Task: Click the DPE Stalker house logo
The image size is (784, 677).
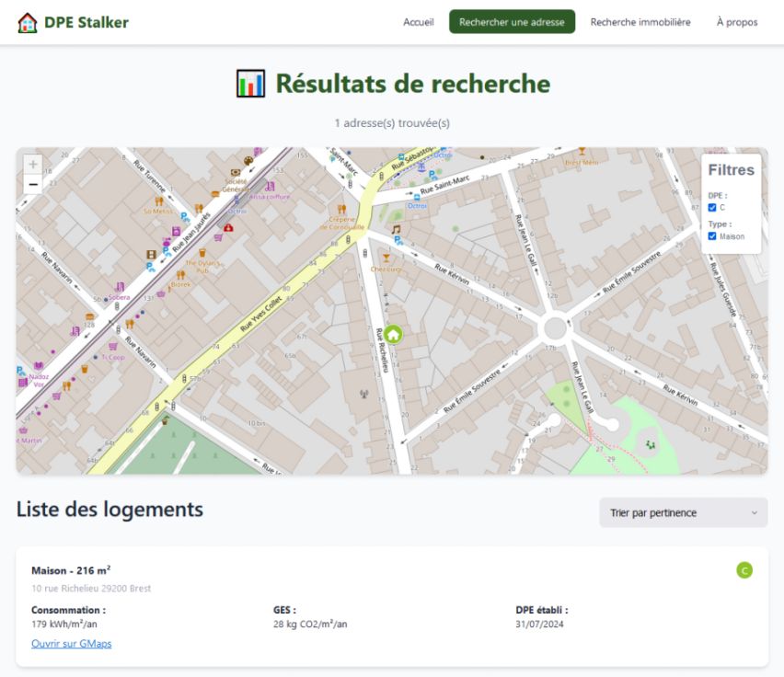Action: (27, 22)
